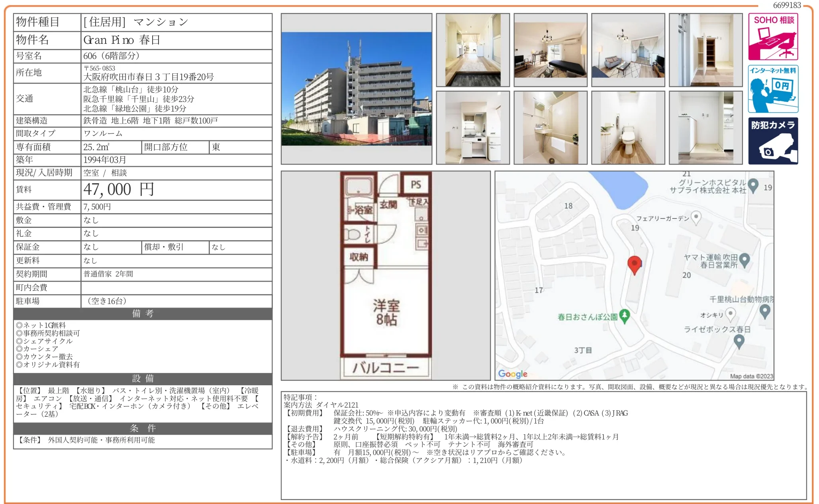This screenshot has width=819, height=504.
Task: Open the hallway interior photo thumbnail
Action: pyautogui.click(x=472, y=50)
